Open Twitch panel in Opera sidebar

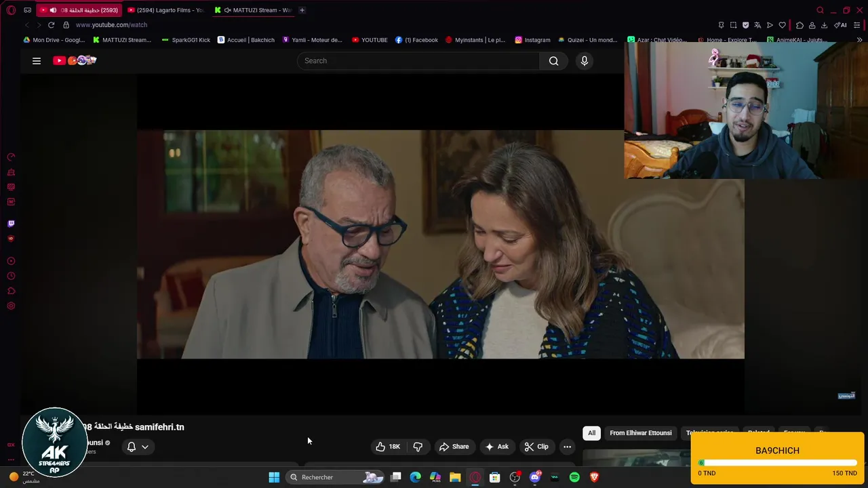tap(11, 224)
